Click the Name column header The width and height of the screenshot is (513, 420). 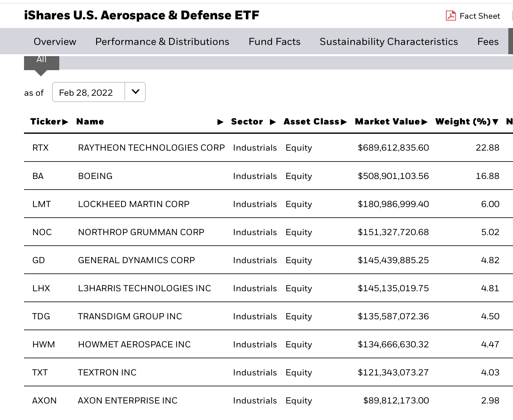coord(90,122)
